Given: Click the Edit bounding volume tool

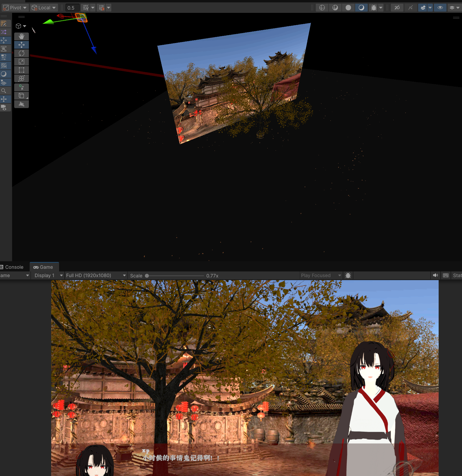Looking at the screenshot, I should (22, 96).
